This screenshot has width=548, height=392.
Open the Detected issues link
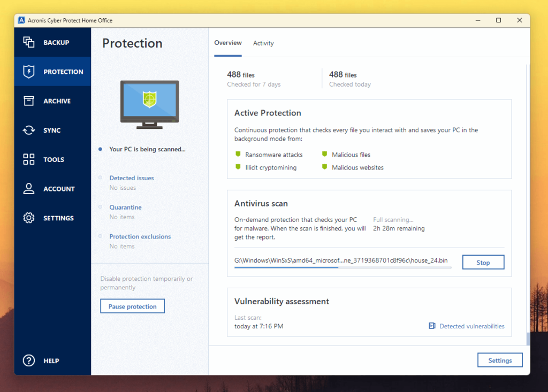click(132, 178)
